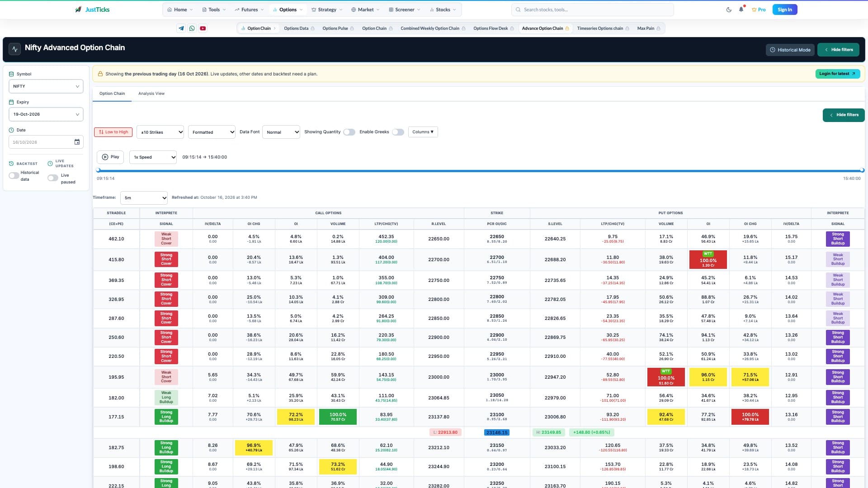This screenshot has width=868, height=488.
Task: Open the Strategy menu
Action: tap(327, 9)
